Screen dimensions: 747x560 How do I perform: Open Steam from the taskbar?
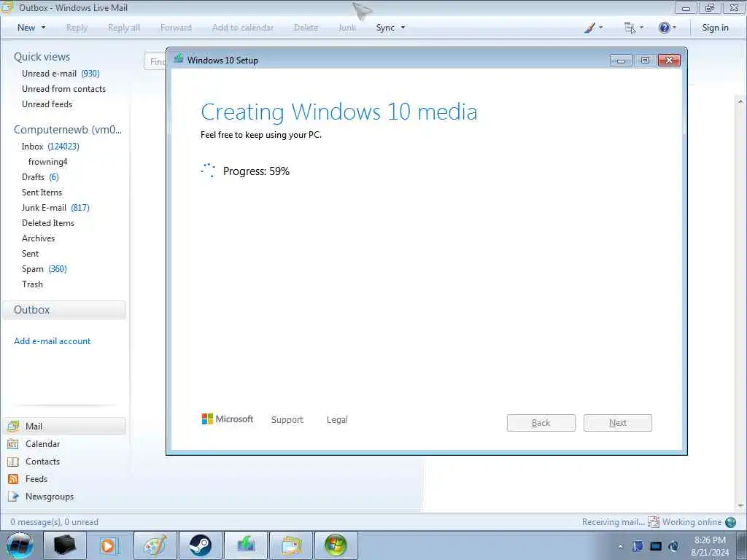(201, 545)
